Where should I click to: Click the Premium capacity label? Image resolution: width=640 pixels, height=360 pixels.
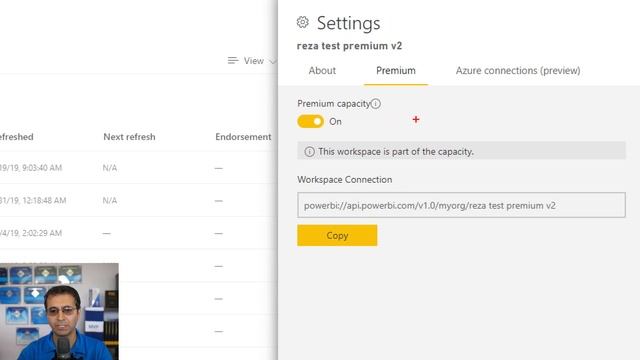(x=333, y=104)
